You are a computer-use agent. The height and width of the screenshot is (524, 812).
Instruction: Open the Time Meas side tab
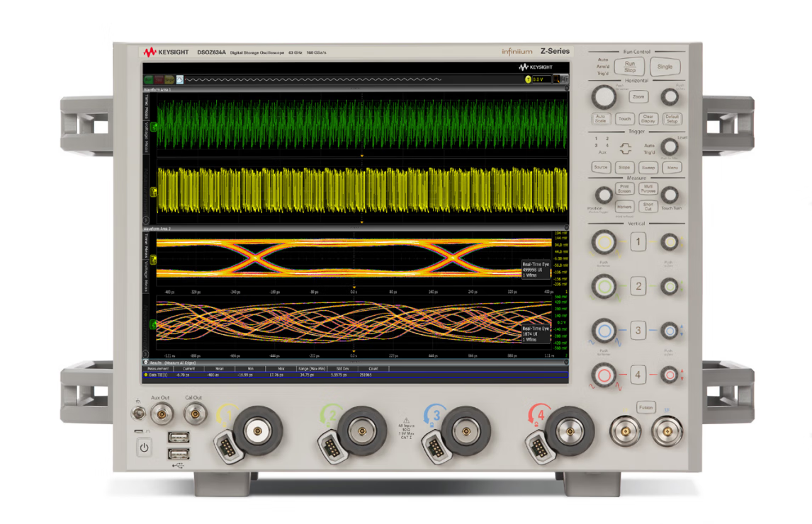click(x=147, y=106)
